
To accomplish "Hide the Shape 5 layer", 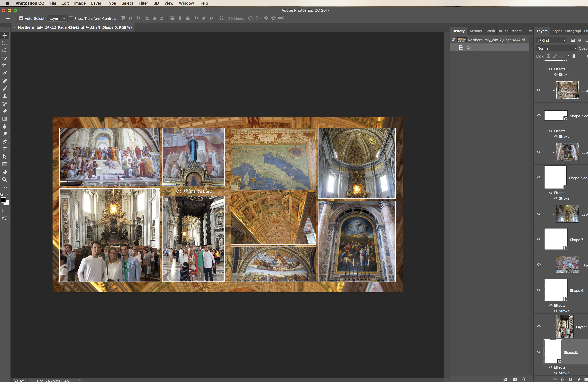I will point(539,352).
